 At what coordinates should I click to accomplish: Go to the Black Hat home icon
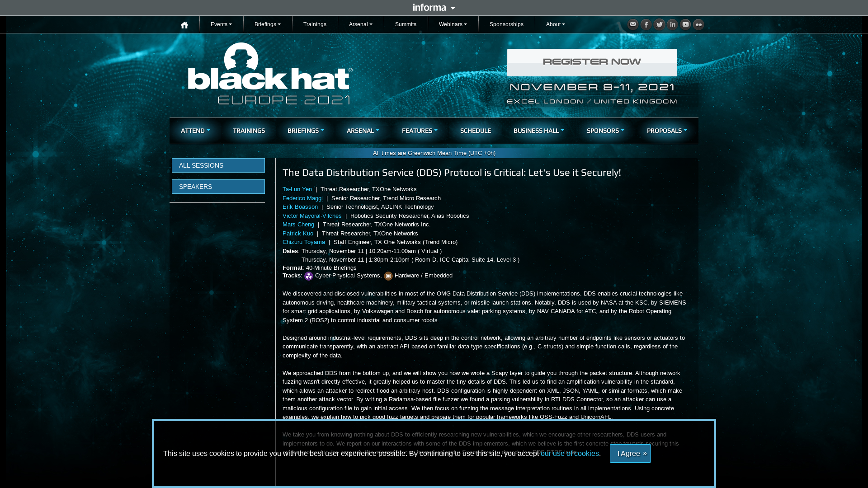tap(184, 25)
